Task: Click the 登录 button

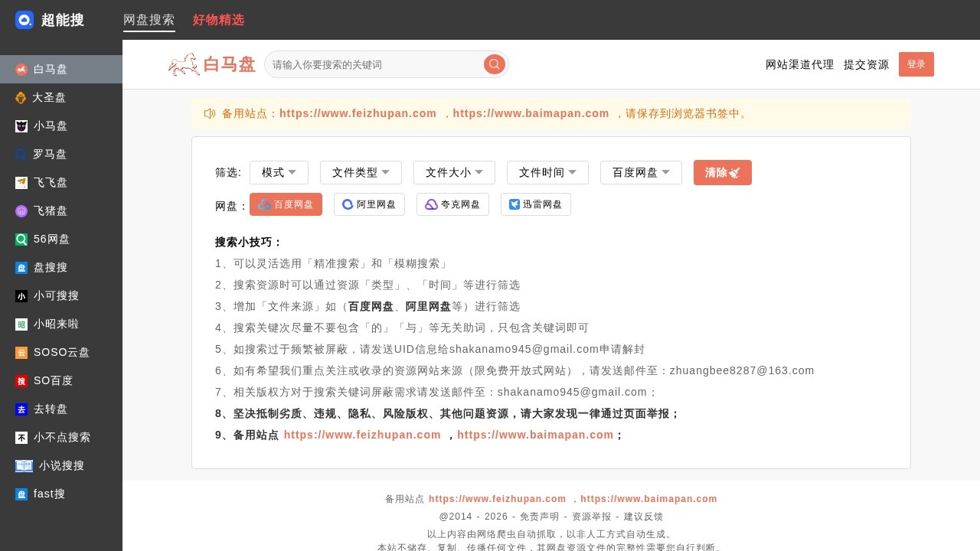Action: (x=916, y=64)
